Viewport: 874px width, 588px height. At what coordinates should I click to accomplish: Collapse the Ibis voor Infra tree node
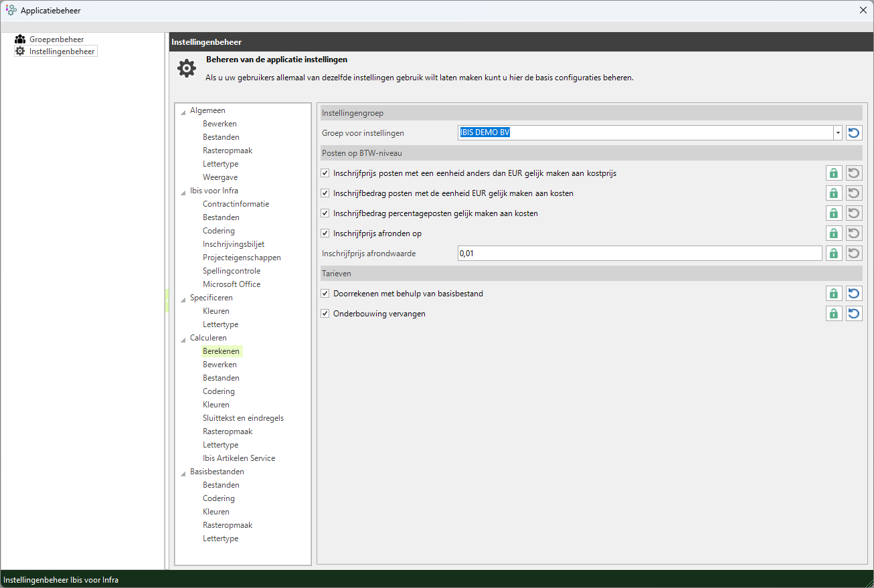point(183,191)
